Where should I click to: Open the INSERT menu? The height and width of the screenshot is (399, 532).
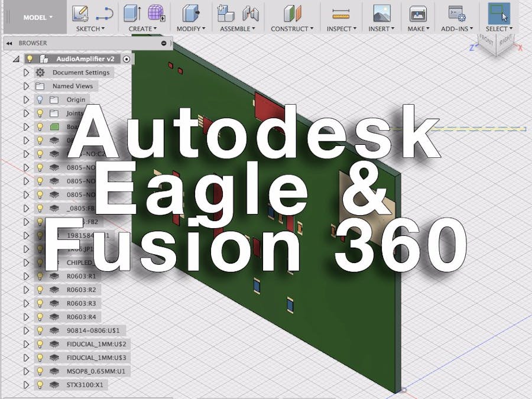pyautogui.click(x=381, y=29)
